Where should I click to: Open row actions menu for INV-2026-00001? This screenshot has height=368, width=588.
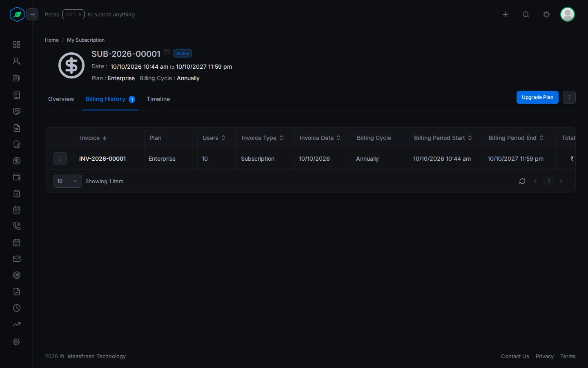[60, 159]
